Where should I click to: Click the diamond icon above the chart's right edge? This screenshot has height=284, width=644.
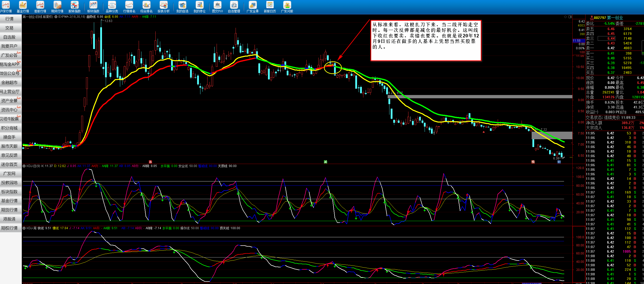pyautogui.click(x=565, y=17)
